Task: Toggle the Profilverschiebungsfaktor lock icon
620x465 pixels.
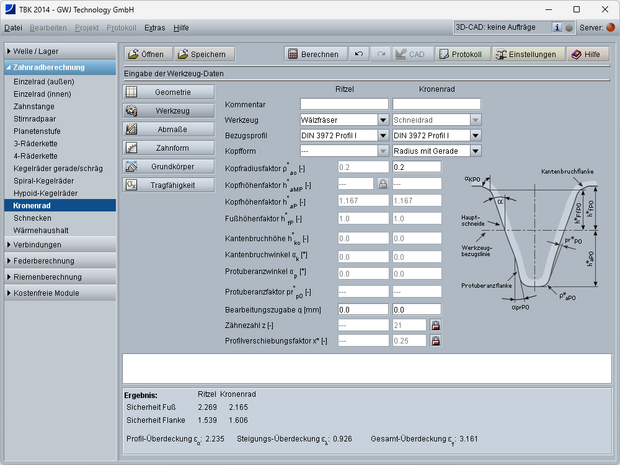Action: point(435,341)
